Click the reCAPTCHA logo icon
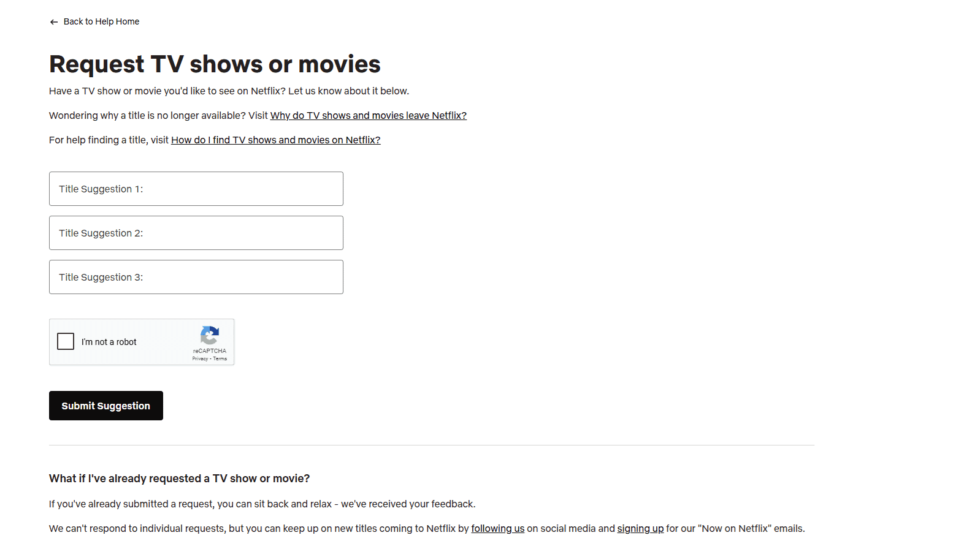 (210, 335)
